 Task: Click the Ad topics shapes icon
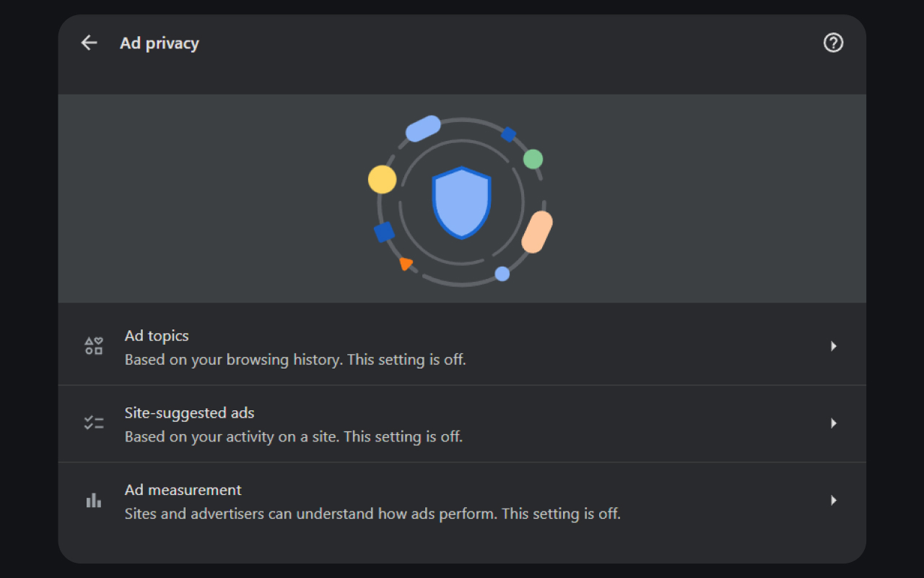click(93, 345)
